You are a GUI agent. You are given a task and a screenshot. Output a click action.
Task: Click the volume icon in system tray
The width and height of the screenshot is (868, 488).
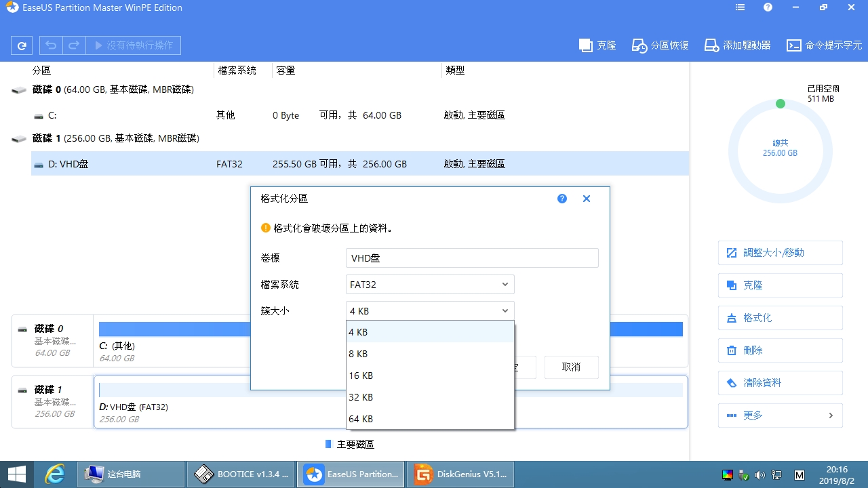coord(759,474)
